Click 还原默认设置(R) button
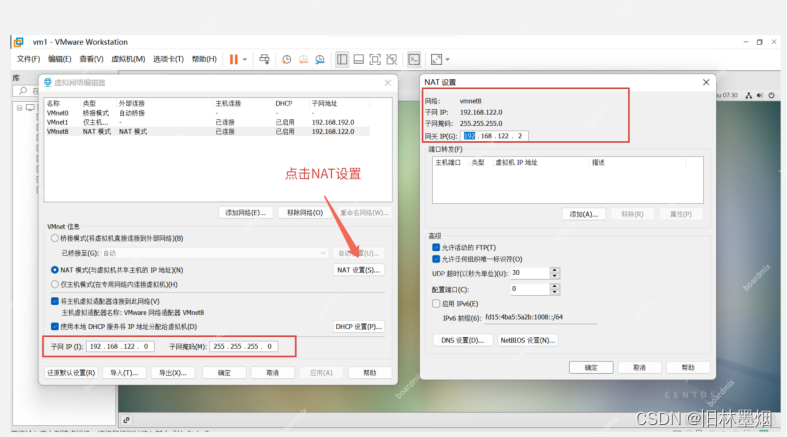Viewport: 787px width, 437px height. click(71, 373)
